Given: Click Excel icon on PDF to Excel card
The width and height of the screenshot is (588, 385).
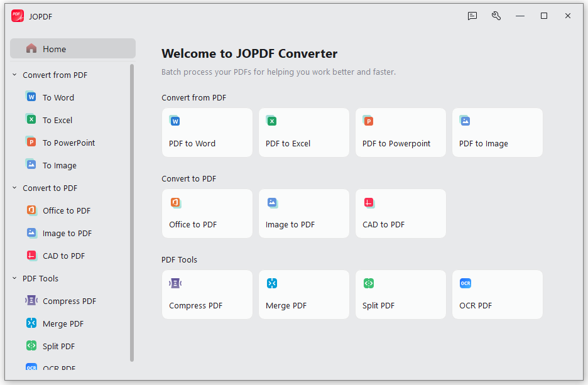Looking at the screenshot, I should pyautogui.click(x=271, y=121).
